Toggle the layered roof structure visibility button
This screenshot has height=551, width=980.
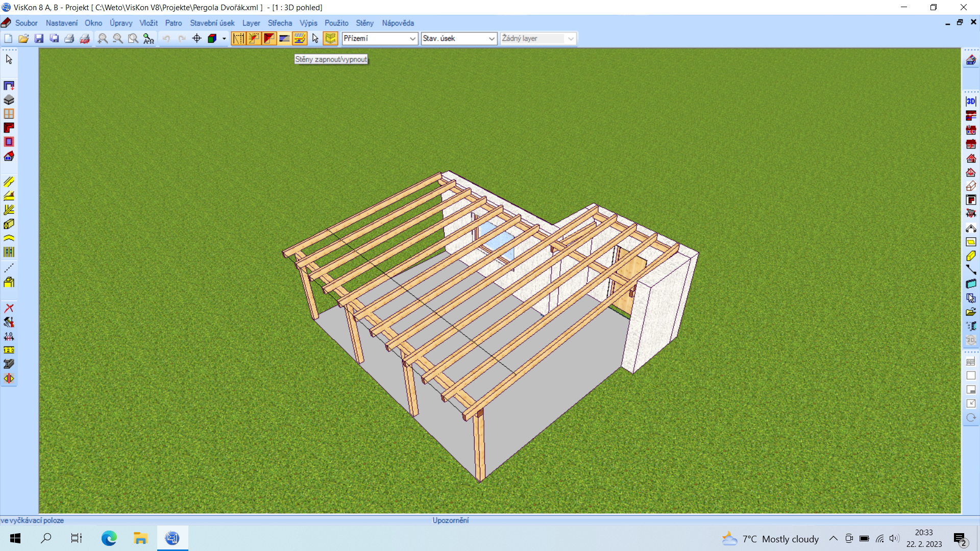pyautogui.click(x=300, y=38)
